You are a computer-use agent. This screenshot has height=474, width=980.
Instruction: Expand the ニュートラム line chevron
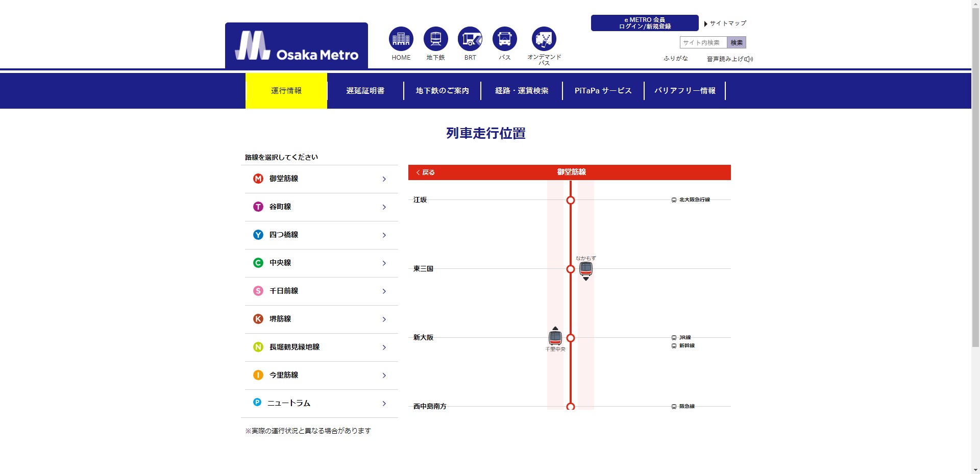384,404
